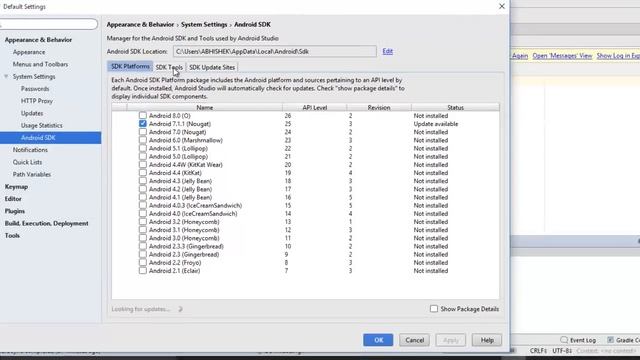Viewport: 640px width, 360px height.
Task: Check the Android 4.4 (KitKat) checkbox
Action: 142,173
